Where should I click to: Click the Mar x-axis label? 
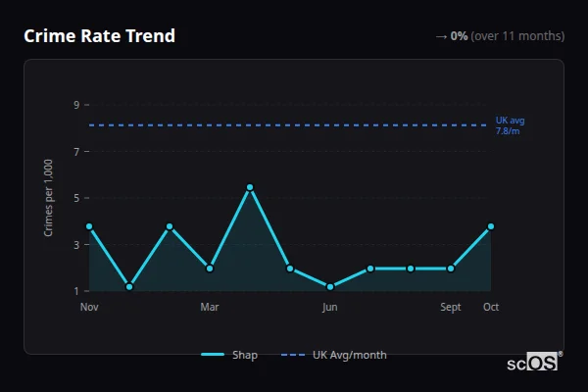click(x=210, y=307)
